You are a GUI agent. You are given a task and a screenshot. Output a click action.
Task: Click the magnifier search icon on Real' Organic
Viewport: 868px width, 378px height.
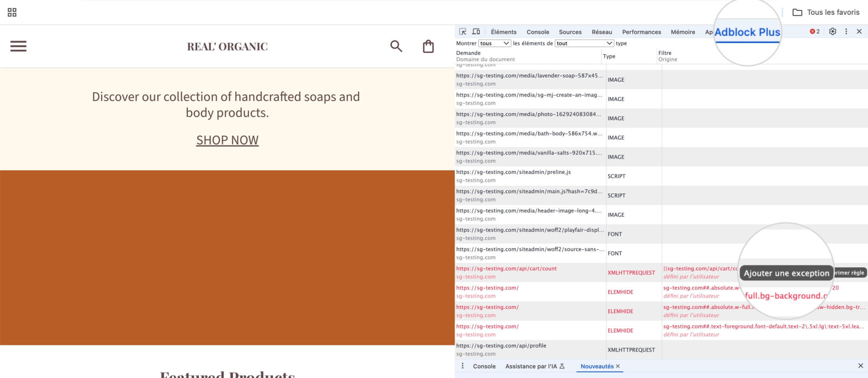coord(396,46)
